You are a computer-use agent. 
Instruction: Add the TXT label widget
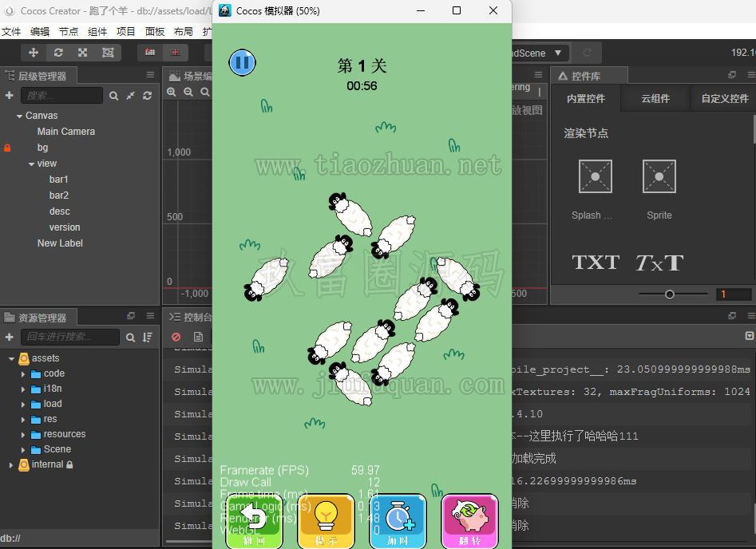(x=596, y=263)
